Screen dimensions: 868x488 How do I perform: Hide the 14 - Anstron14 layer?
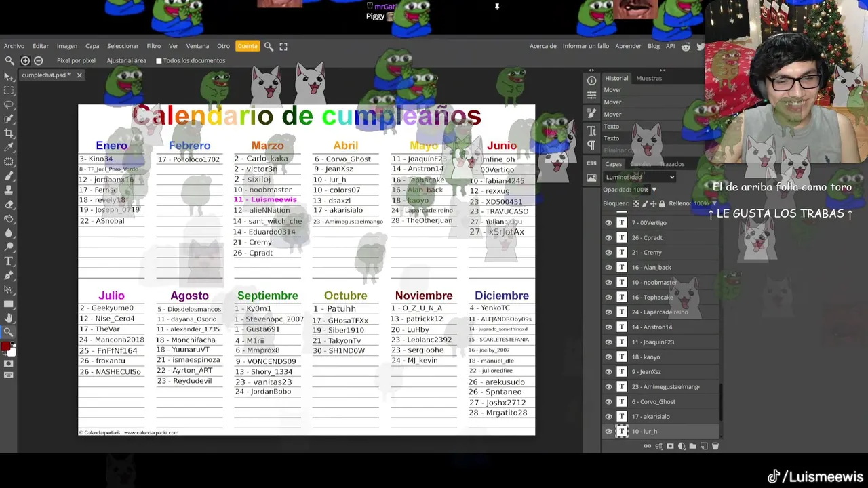608,327
